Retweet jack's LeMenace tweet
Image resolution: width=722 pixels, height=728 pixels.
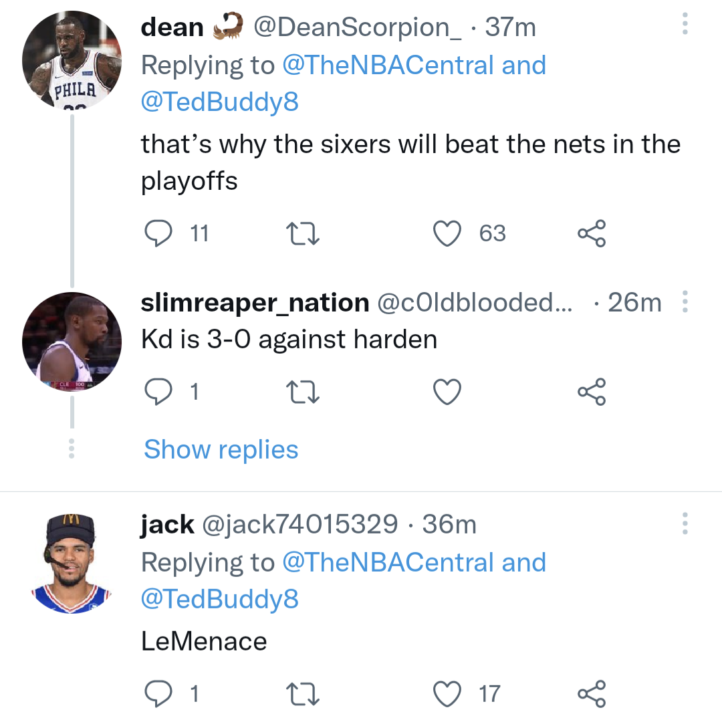(x=302, y=693)
